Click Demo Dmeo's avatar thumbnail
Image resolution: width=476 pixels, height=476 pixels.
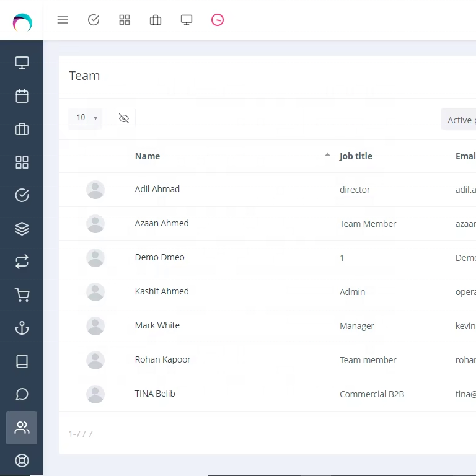(x=95, y=258)
